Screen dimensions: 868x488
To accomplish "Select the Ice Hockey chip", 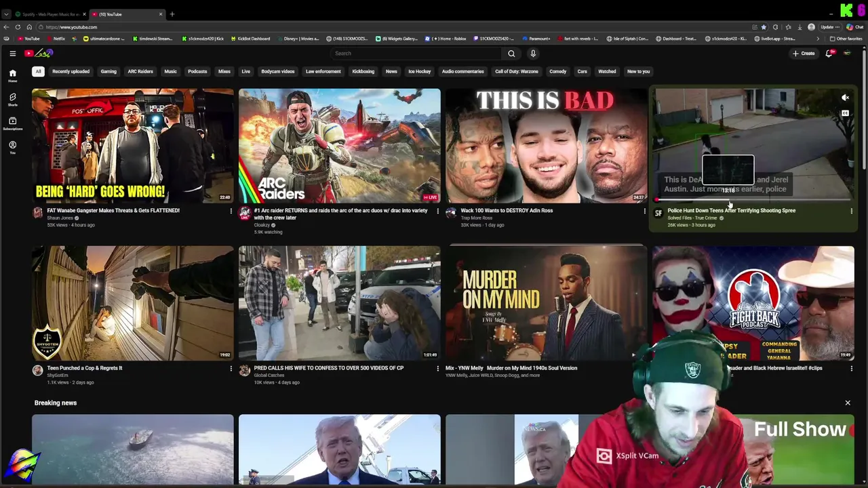I will [419, 71].
